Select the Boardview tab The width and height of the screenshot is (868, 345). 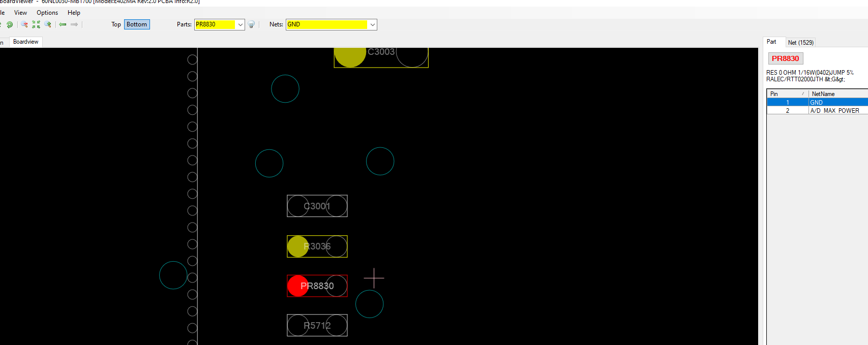click(x=26, y=42)
